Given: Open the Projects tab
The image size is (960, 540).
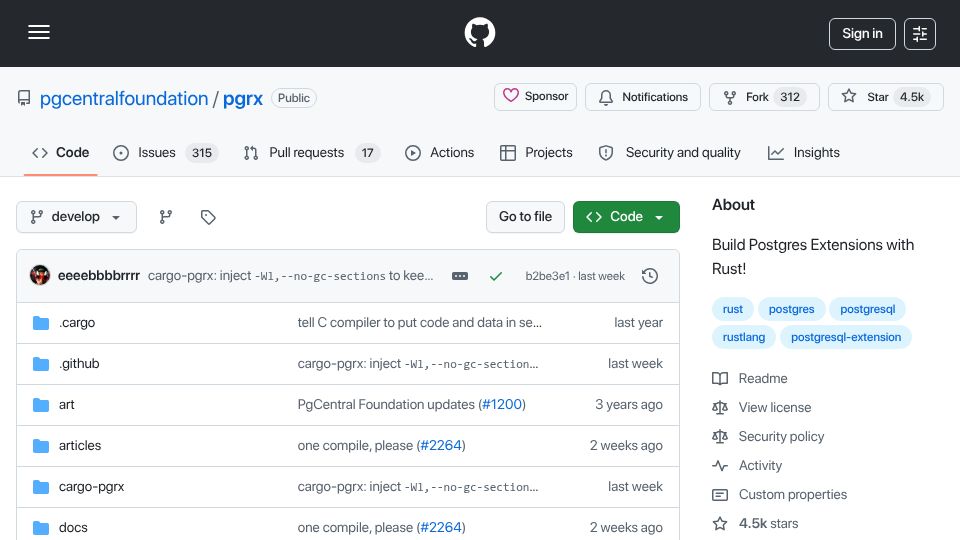Looking at the screenshot, I should tap(536, 152).
